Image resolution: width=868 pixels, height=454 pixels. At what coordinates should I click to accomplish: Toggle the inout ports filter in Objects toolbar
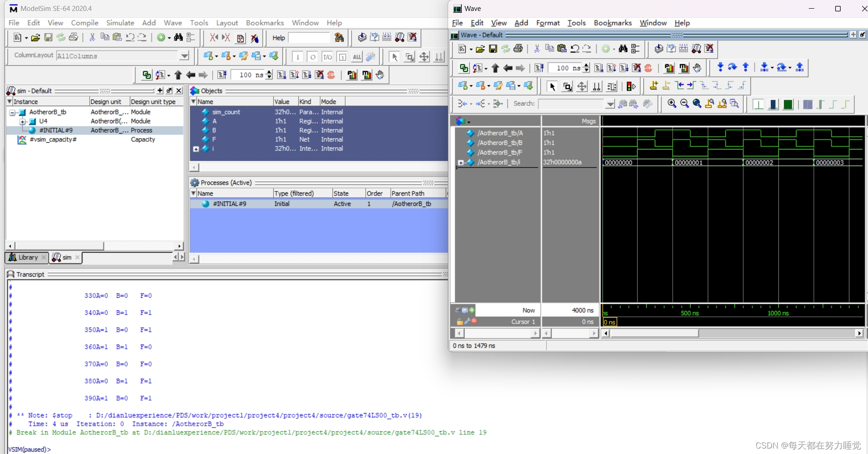327,57
